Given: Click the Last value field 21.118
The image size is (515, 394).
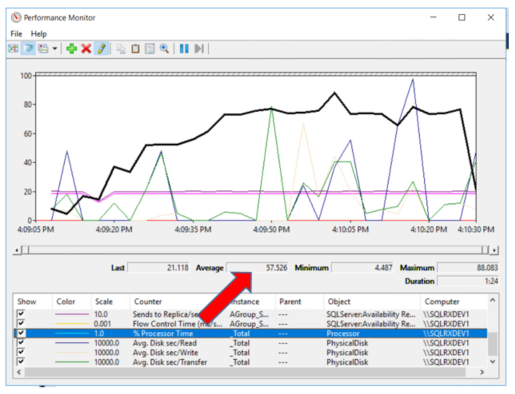Looking at the screenshot, I should (x=159, y=268).
